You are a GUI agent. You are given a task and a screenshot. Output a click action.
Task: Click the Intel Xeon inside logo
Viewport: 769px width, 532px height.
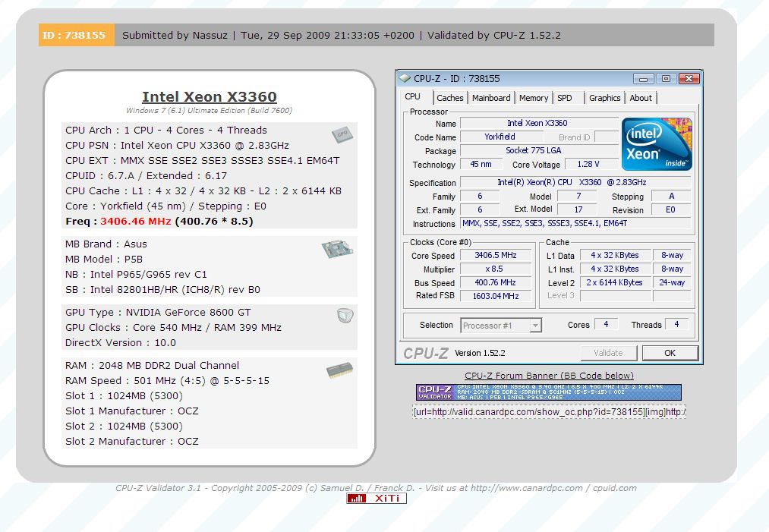657,143
